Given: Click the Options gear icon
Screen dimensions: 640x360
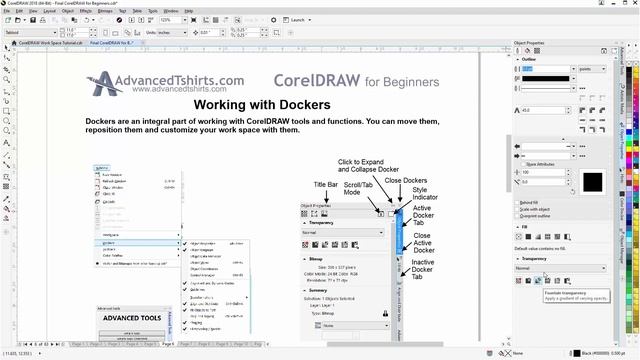Looking at the screenshot, I should (x=273, y=20).
